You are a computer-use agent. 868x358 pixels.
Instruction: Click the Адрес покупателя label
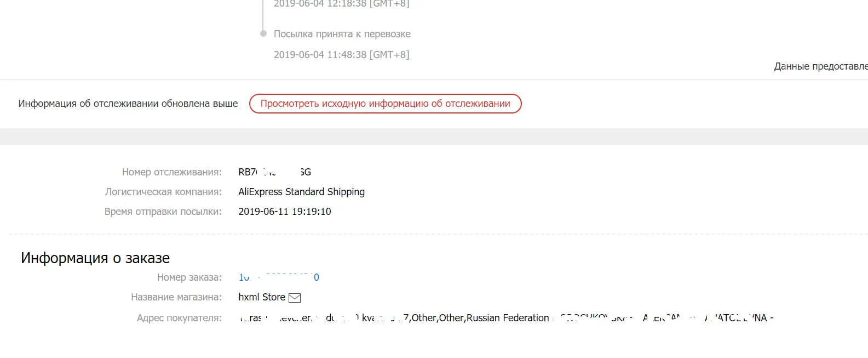(x=180, y=318)
